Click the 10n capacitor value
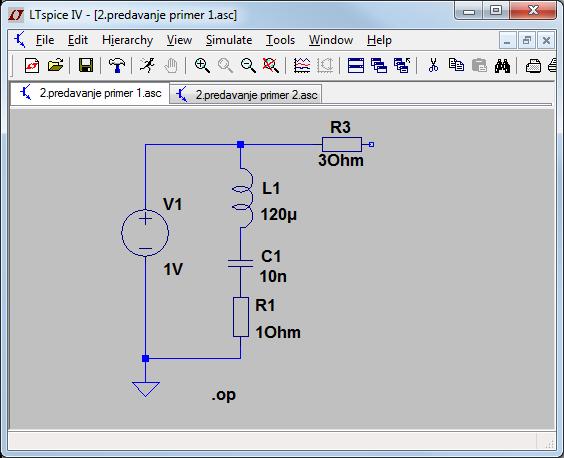564x458 pixels. [273, 276]
